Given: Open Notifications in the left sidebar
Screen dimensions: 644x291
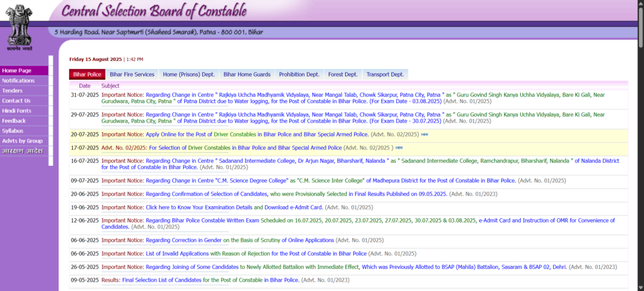Looking at the screenshot, I should pyautogui.click(x=18, y=81).
